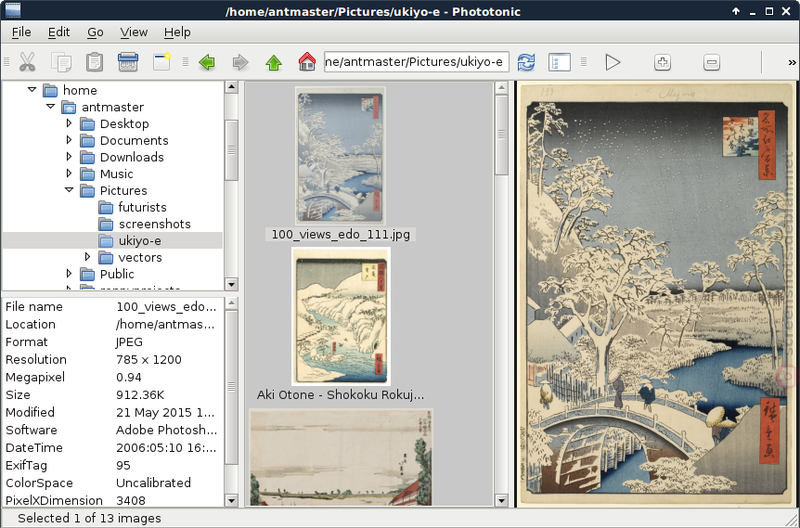Expand the Desktop folder
This screenshot has width=800, height=528.
(69, 123)
